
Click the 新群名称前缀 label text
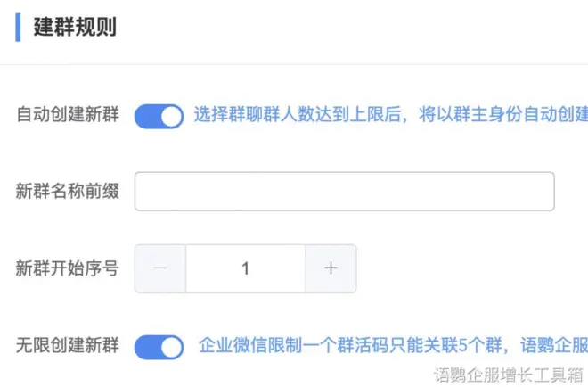coord(68,192)
